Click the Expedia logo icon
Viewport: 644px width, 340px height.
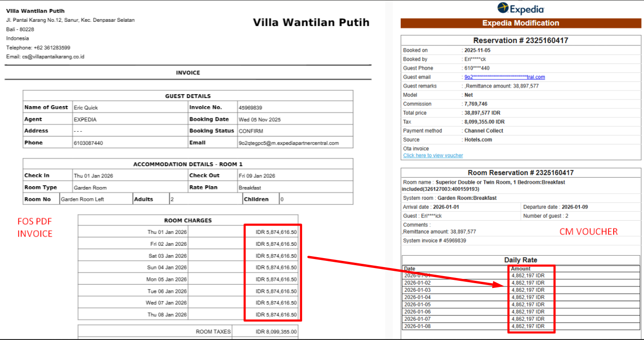[x=503, y=8]
